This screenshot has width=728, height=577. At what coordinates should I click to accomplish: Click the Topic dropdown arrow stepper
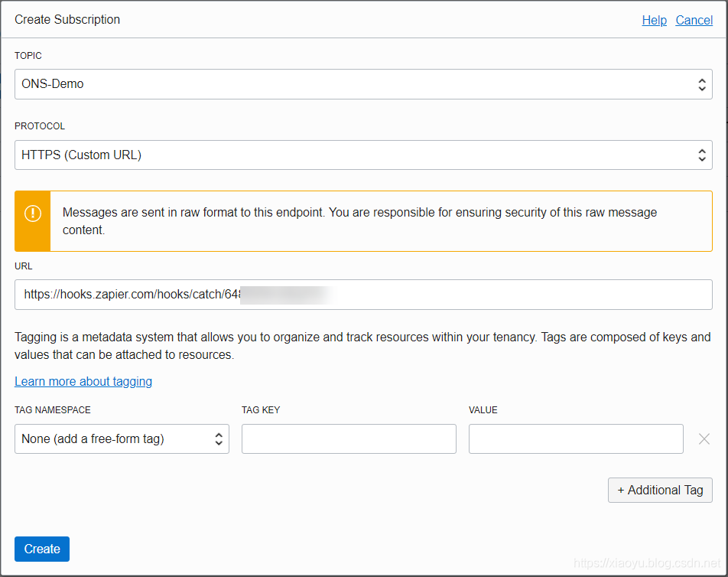(702, 84)
